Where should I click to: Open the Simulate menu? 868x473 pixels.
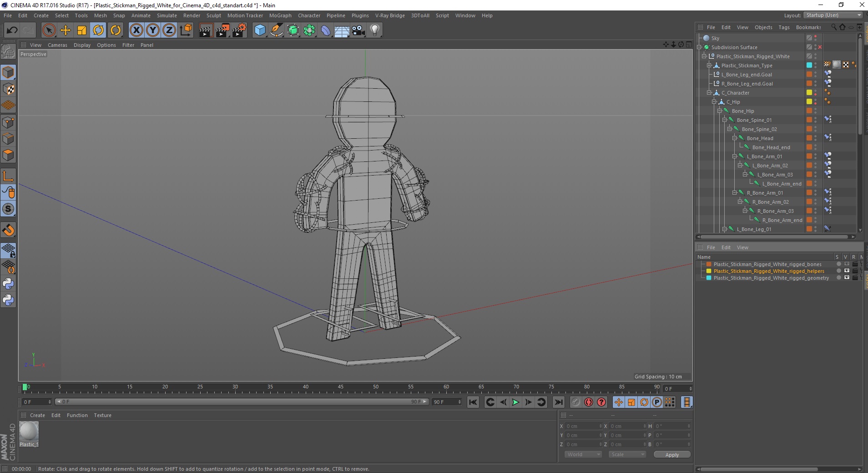(167, 15)
